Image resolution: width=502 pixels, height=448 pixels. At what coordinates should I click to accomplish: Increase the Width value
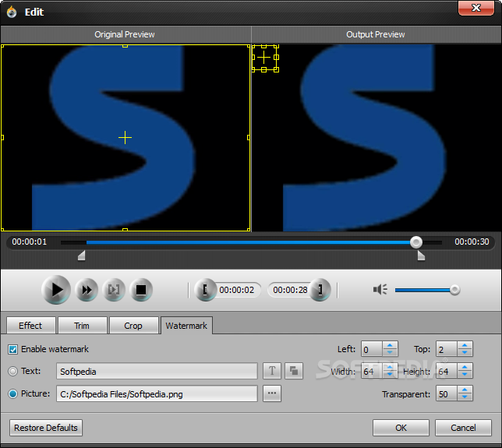390,367
